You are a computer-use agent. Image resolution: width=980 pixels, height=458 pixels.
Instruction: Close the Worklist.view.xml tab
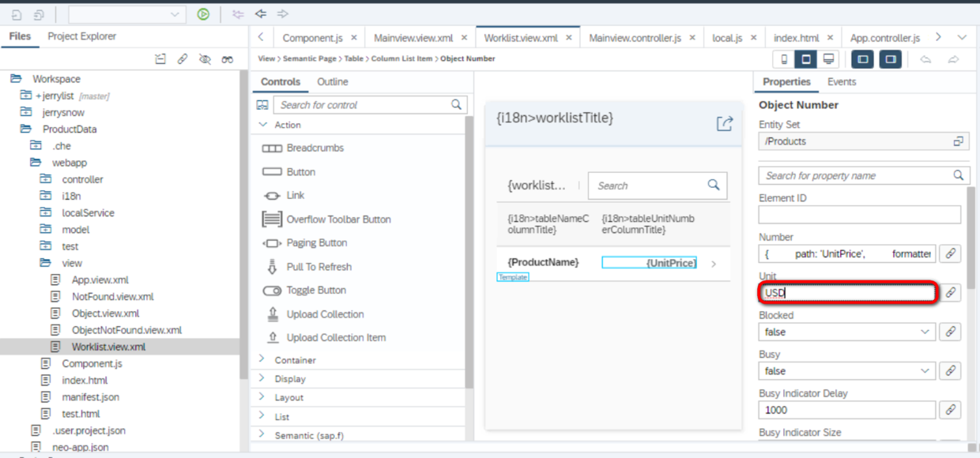[x=569, y=37]
